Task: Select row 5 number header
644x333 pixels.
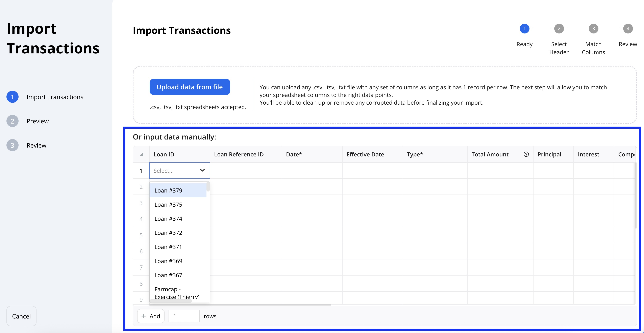Action: click(x=141, y=235)
